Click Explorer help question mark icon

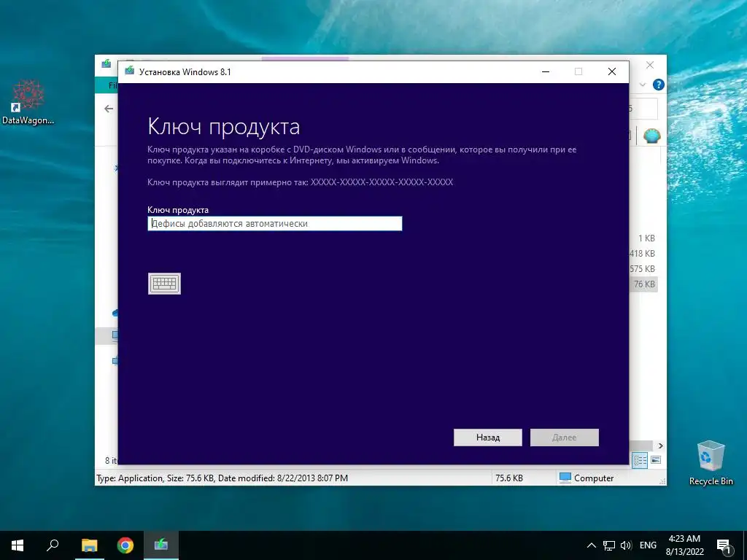659,85
